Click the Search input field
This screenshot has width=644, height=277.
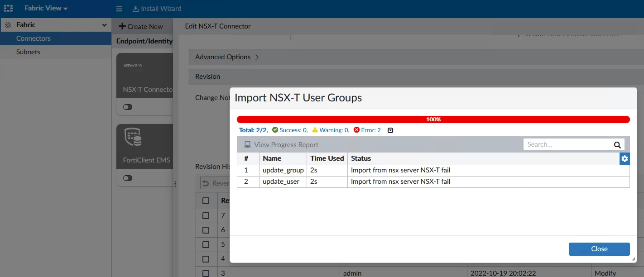pyautogui.click(x=568, y=144)
